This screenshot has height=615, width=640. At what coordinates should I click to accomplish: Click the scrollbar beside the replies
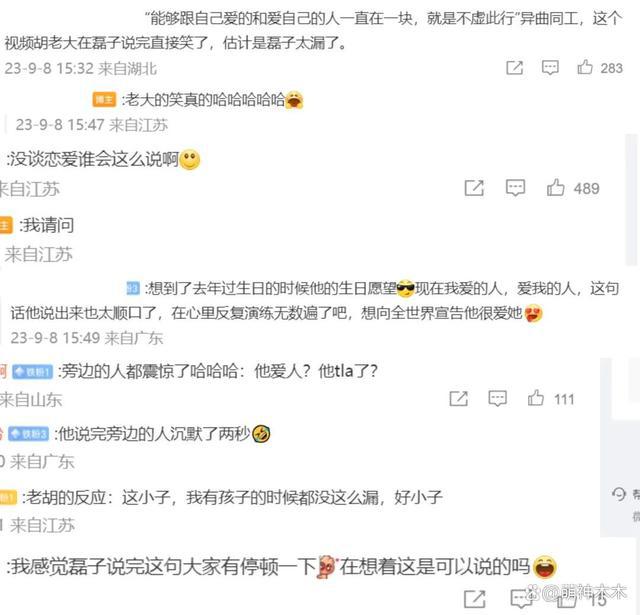631,200
